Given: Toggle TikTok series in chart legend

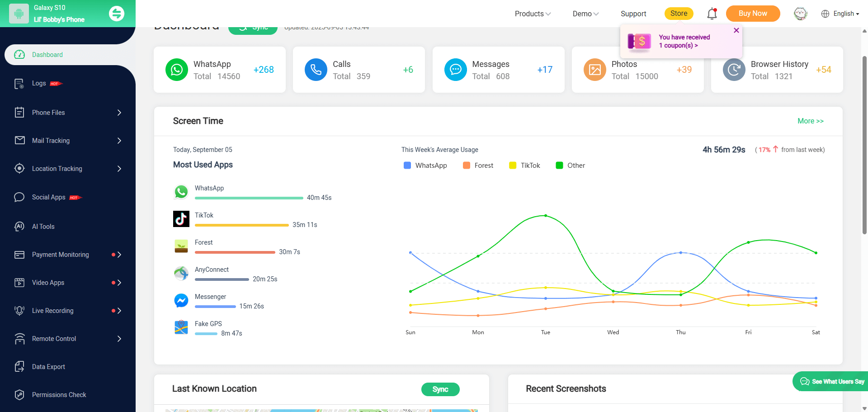Looking at the screenshot, I should tap(524, 166).
